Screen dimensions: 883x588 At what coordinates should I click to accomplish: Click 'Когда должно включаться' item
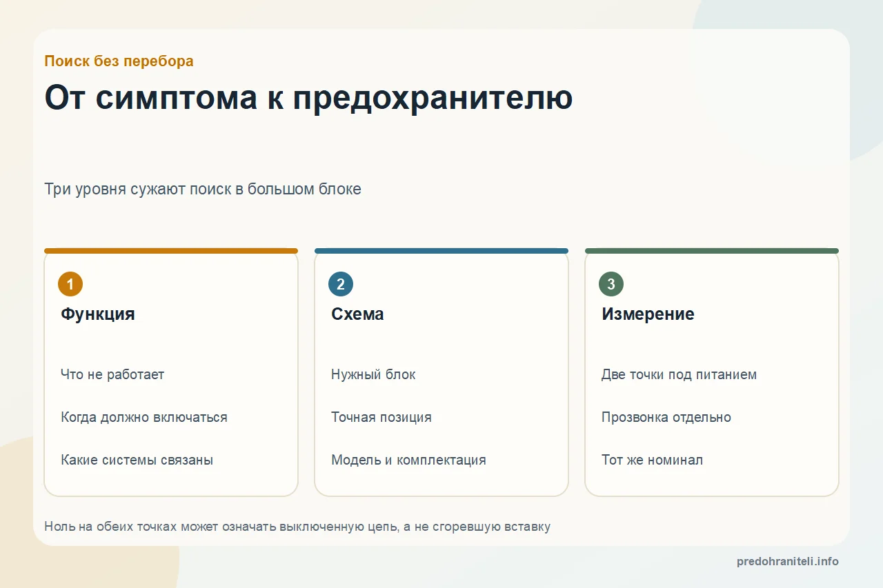tap(144, 417)
